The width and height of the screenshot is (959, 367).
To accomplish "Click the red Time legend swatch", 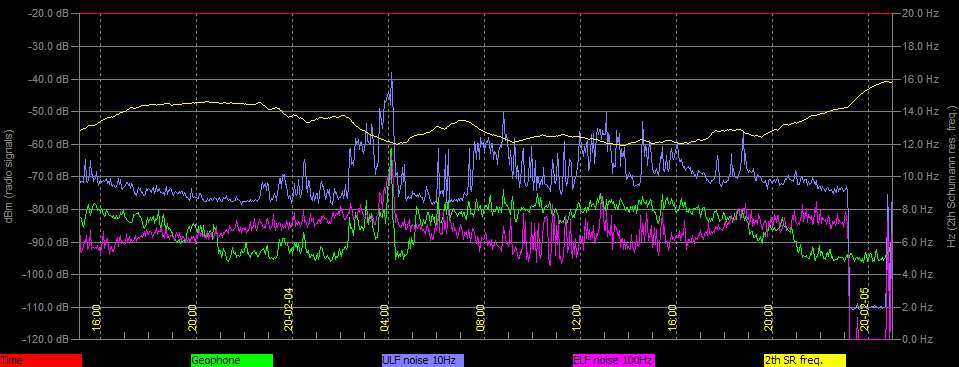I will [41, 361].
